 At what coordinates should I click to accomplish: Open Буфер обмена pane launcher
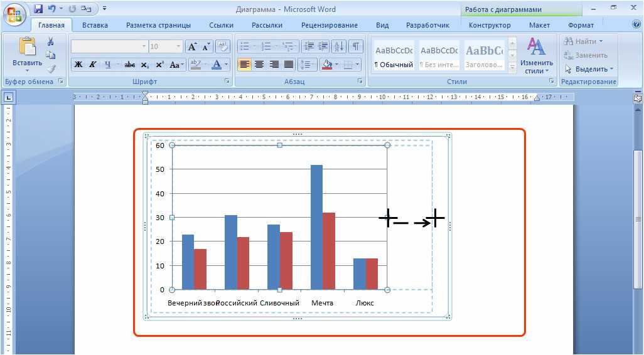coord(61,82)
